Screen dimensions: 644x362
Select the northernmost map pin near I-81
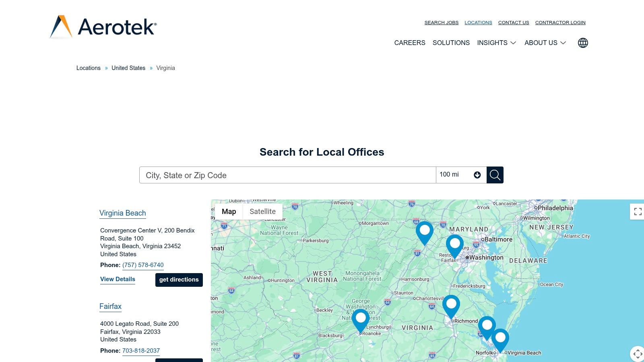coord(425,233)
